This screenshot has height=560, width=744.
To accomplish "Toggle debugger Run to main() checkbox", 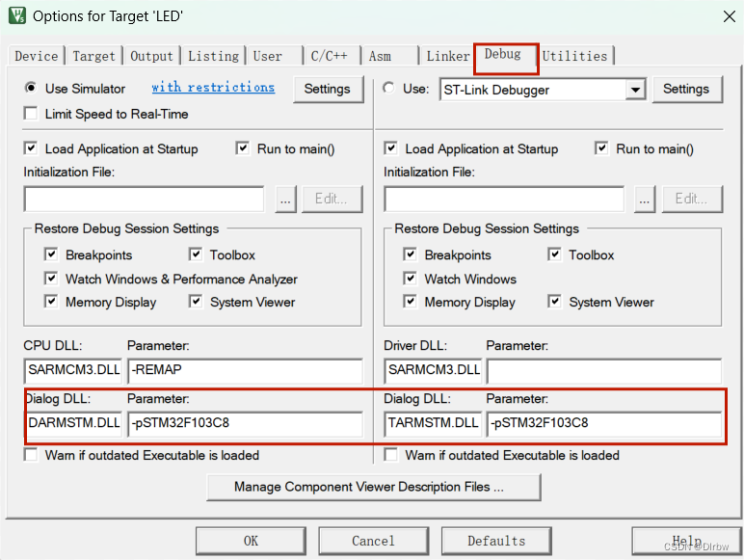I will [601, 148].
